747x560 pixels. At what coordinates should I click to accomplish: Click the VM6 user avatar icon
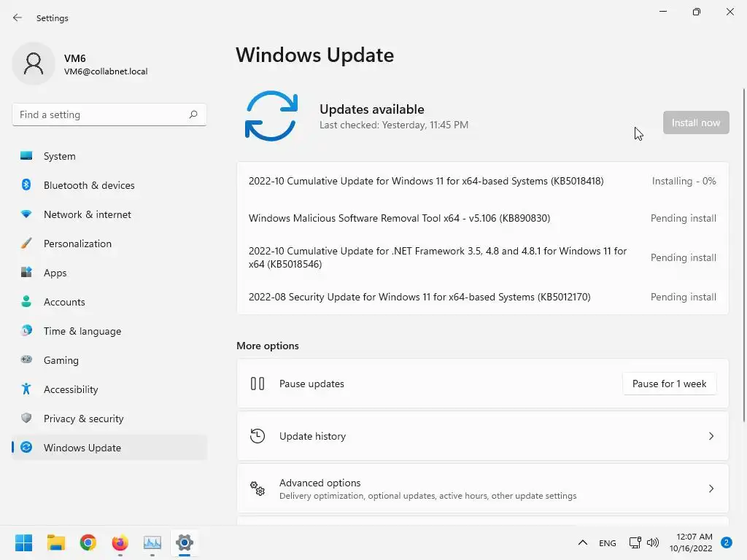click(34, 63)
